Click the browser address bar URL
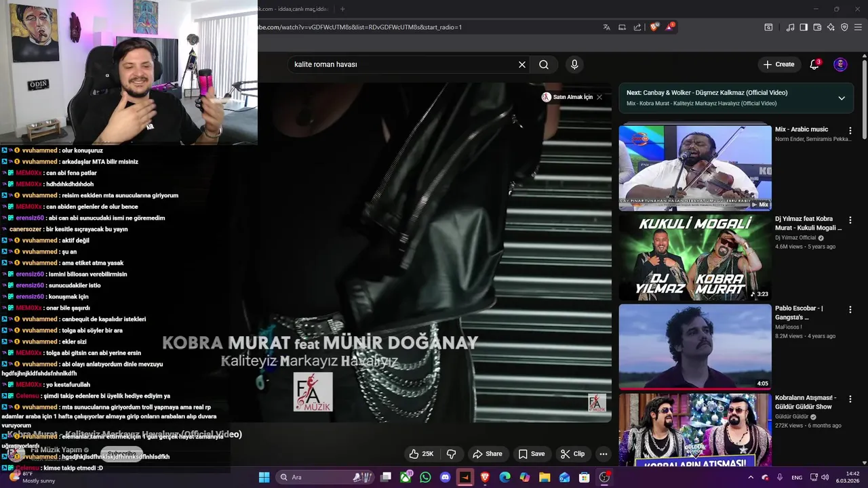868x488 pixels. point(359,27)
